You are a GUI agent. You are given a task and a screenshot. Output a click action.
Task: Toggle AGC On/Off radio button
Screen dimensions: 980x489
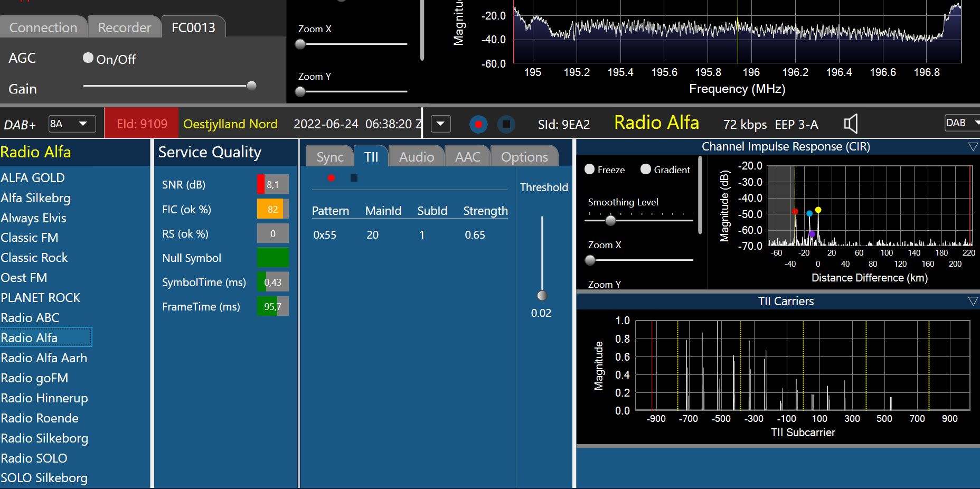point(88,58)
